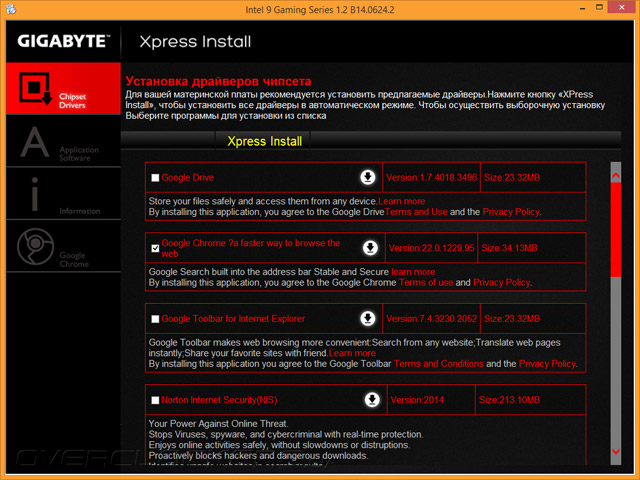The width and height of the screenshot is (640, 480).
Task: Click Google Toolbar for Internet Explorer title
Action: (x=233, y=319)
